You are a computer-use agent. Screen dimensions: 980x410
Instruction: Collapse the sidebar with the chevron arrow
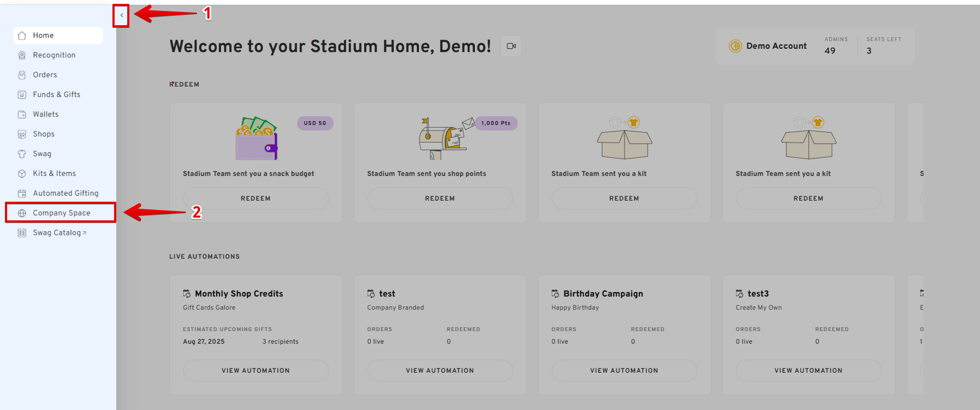[121, 15]
